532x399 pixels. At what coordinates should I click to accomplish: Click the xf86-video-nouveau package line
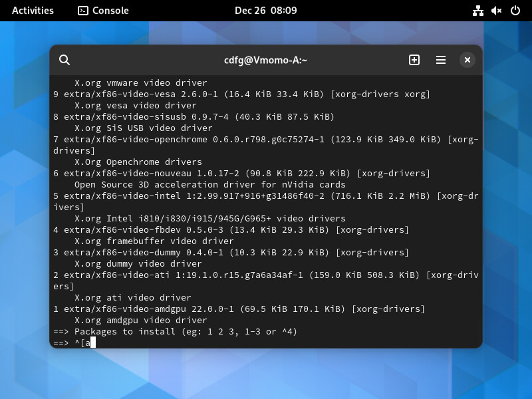241,174
